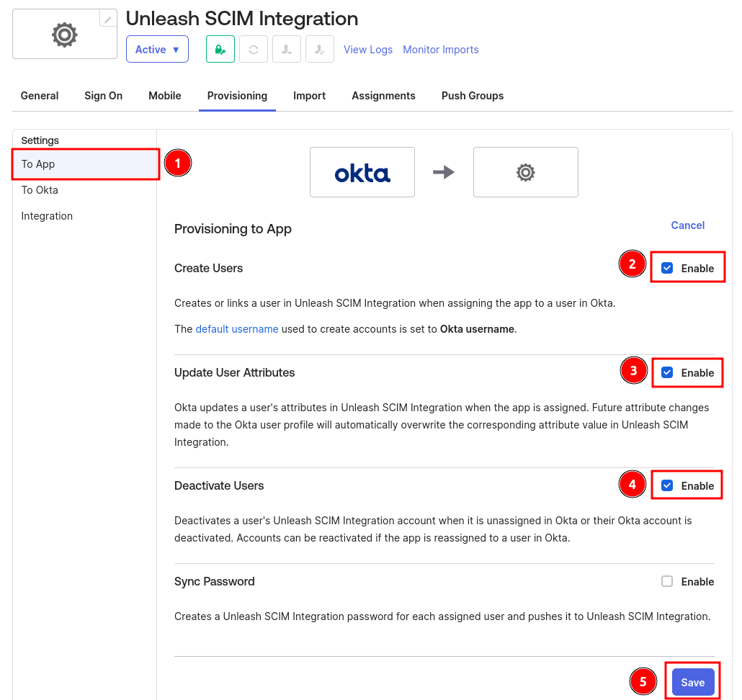
Task: Click the Okta logo in the provisioning diagram
Action: point(362,171)
